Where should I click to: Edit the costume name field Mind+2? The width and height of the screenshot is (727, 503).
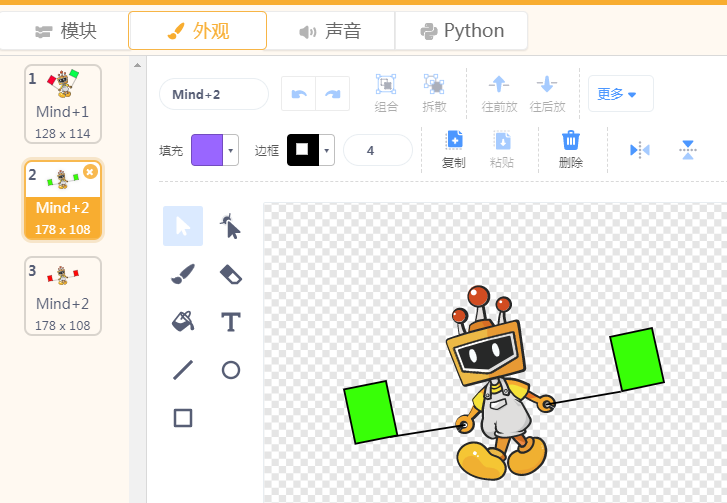click(214, 94)
